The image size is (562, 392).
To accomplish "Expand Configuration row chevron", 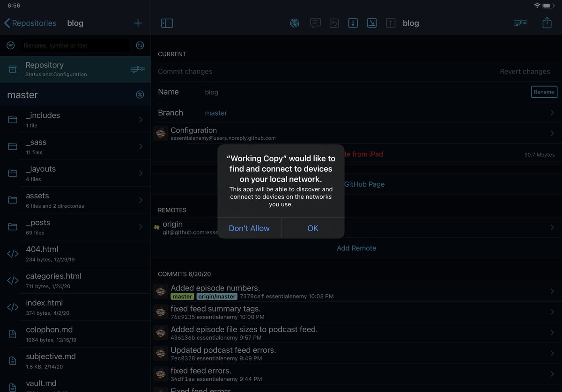I will [552, 133].
